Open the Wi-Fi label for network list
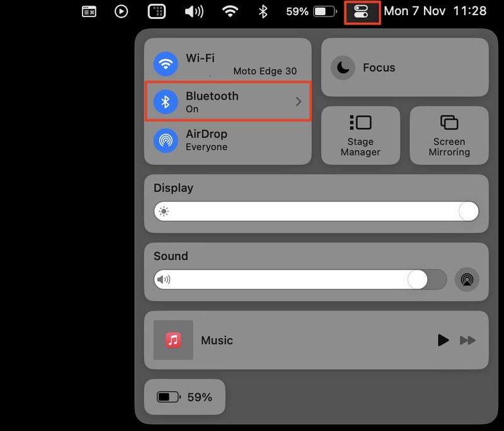The width and height of the screenshot is (504, 431). (200, 58)
